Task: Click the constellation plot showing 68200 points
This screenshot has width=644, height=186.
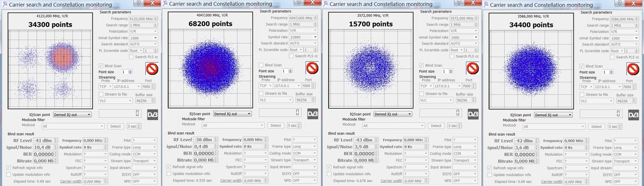Action: [210, 59]
